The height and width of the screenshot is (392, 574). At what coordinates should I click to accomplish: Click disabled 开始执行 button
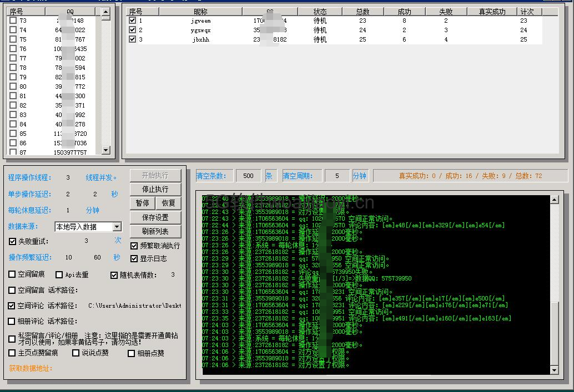[x=155, y=176]
